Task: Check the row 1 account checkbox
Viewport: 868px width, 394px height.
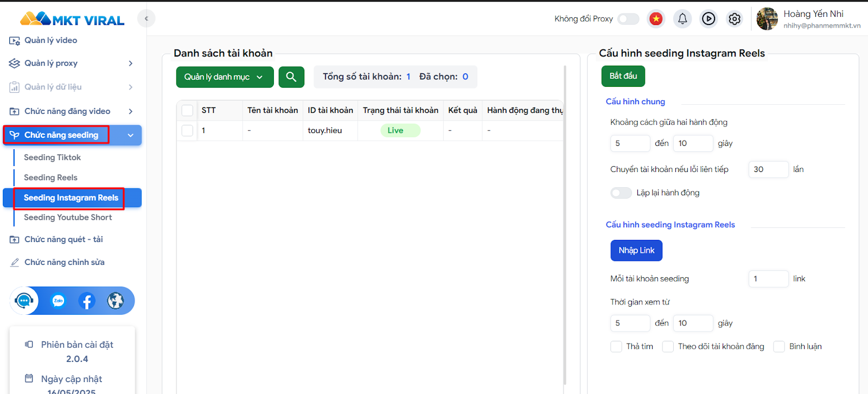Action: click(x=188, y=131)
